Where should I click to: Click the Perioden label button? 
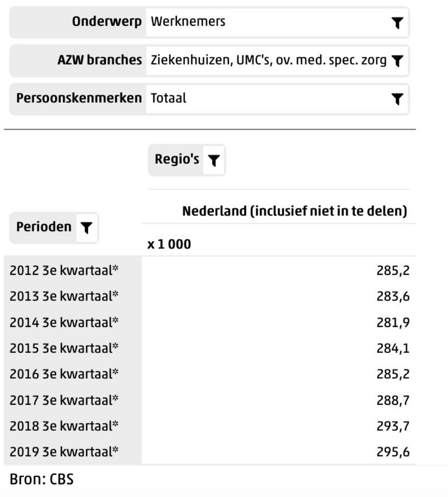coord(44,228)
